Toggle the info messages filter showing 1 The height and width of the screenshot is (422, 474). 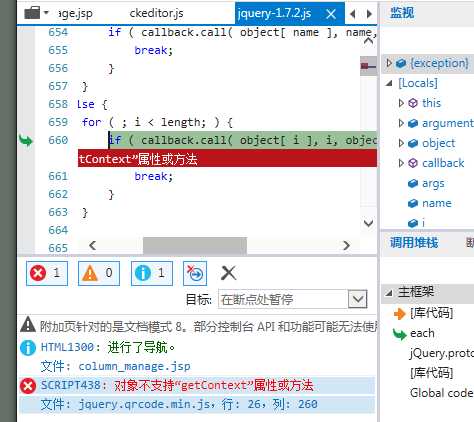[x=152, y=273]
